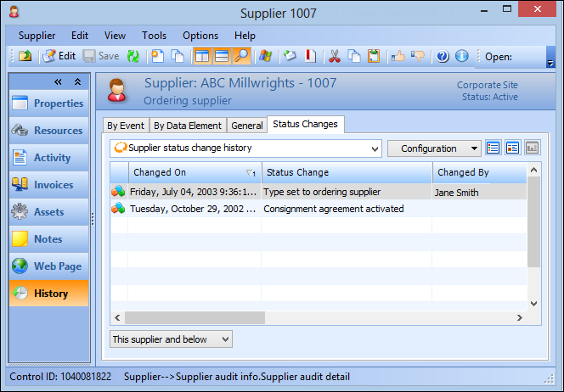Toggle the vertical split panel layout icon
The image size is (564, 392).
[x=202, y=56]
